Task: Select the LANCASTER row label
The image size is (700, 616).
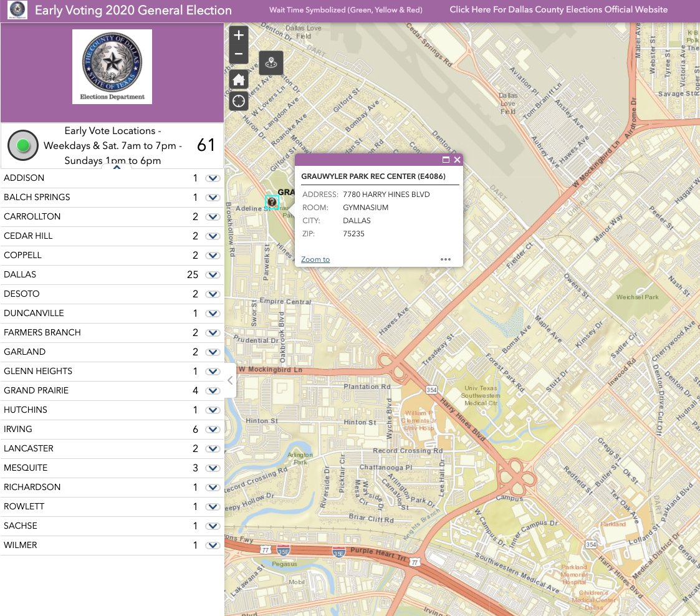Action: [x=29, y=448]
